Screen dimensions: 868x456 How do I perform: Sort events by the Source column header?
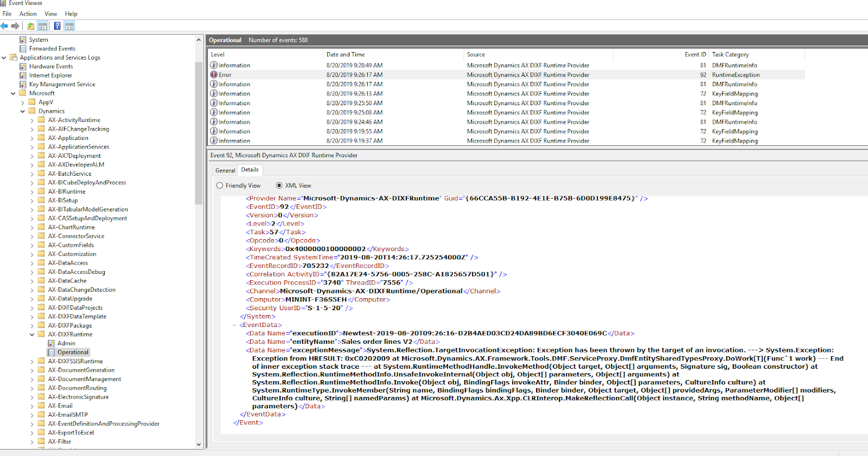click(x=539, y=55)
